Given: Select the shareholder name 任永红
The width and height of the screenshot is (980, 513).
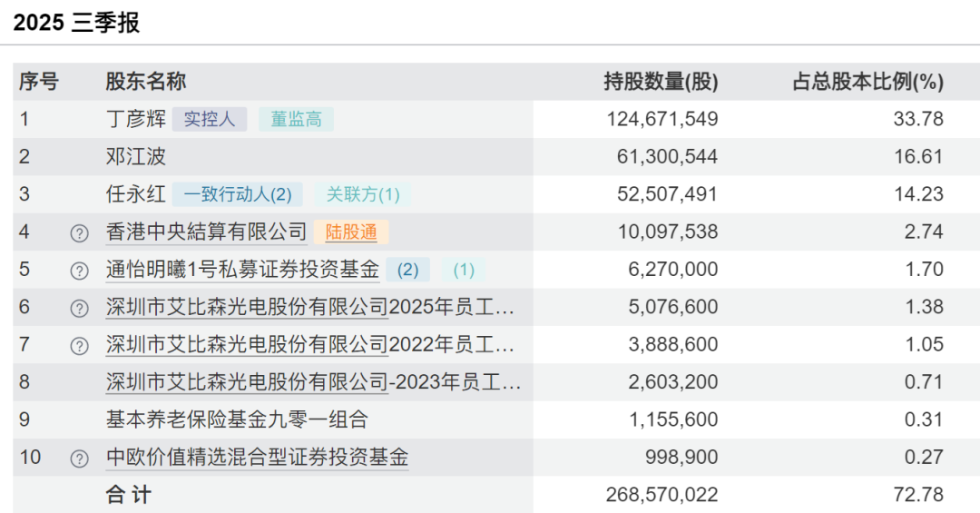Looking at the screenshot, I should (135, 194).
